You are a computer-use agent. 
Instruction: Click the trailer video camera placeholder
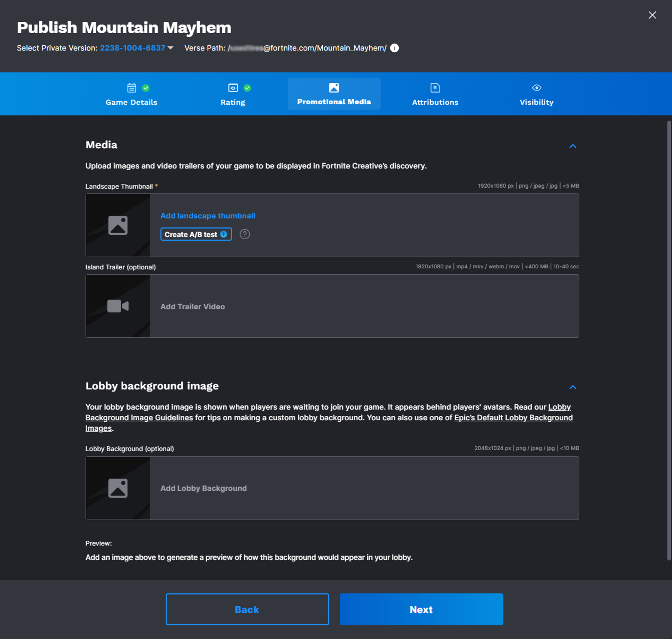[118, 306]
